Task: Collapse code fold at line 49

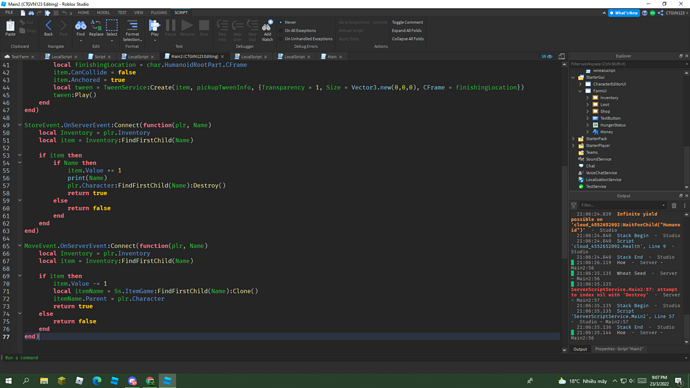Action: click(19, 125)
